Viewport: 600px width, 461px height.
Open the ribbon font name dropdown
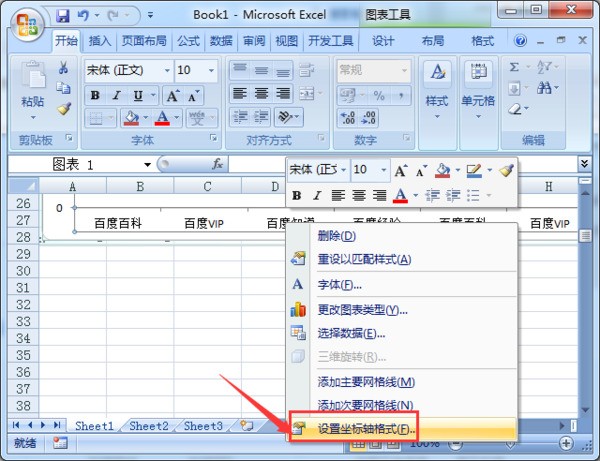tap(167, 70)
